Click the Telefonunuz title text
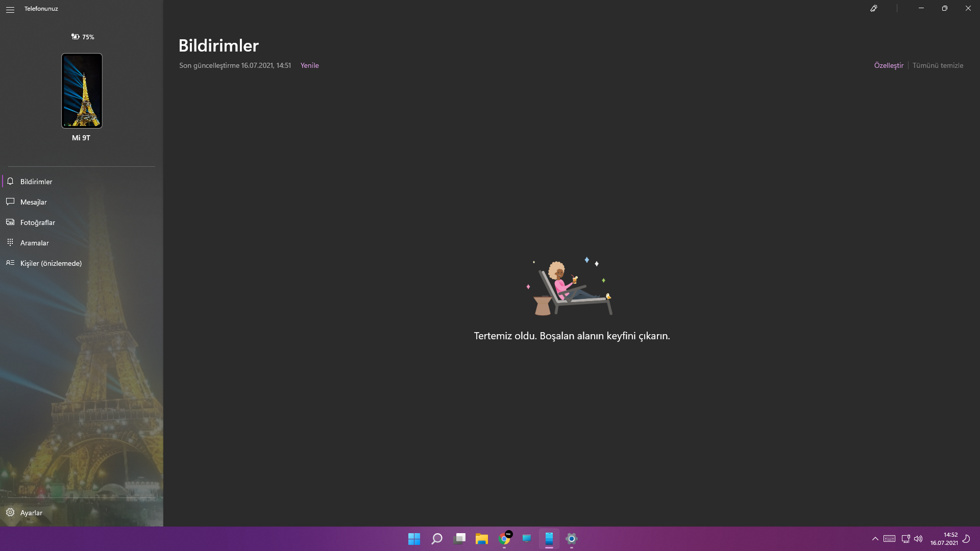 click(x=41, y=9)
